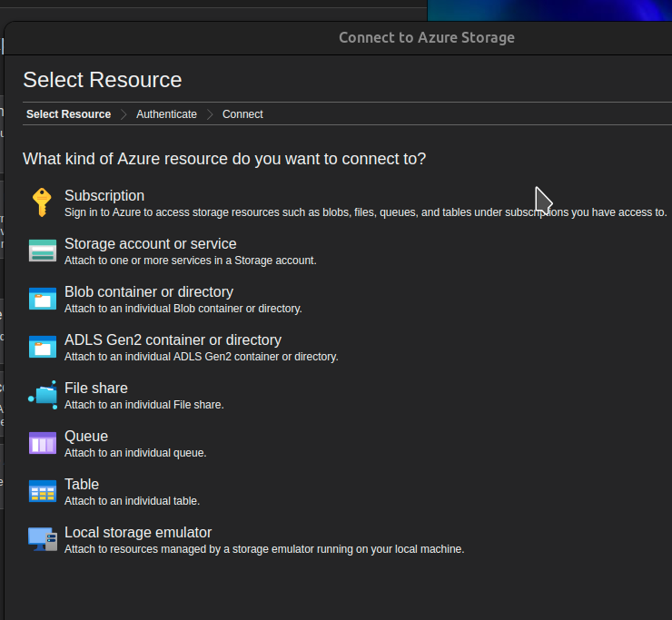Pick the Queue resource heading

point(86,437)
